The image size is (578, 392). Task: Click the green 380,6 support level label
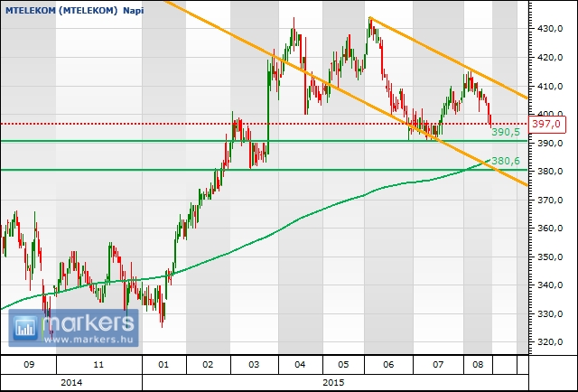coord(506,161)
